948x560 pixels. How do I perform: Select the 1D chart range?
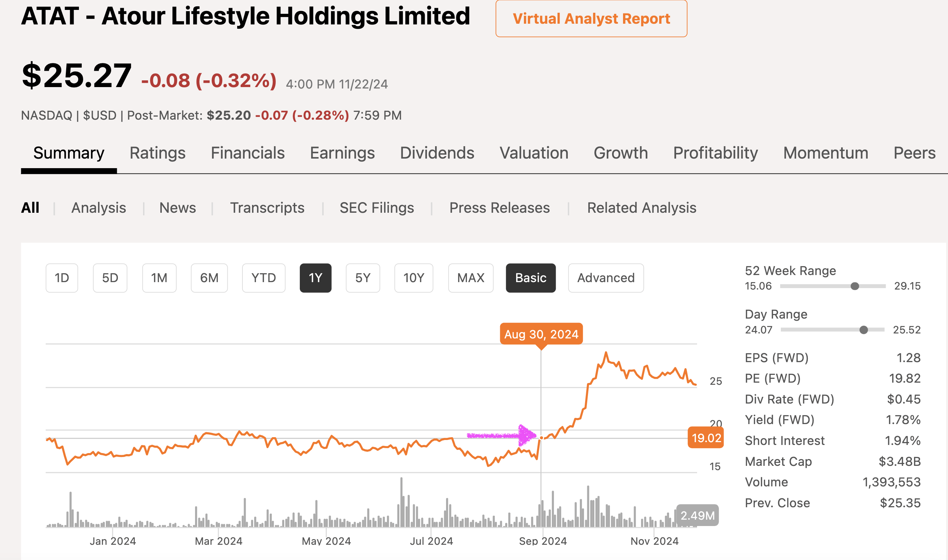click(x=62, y=278)
